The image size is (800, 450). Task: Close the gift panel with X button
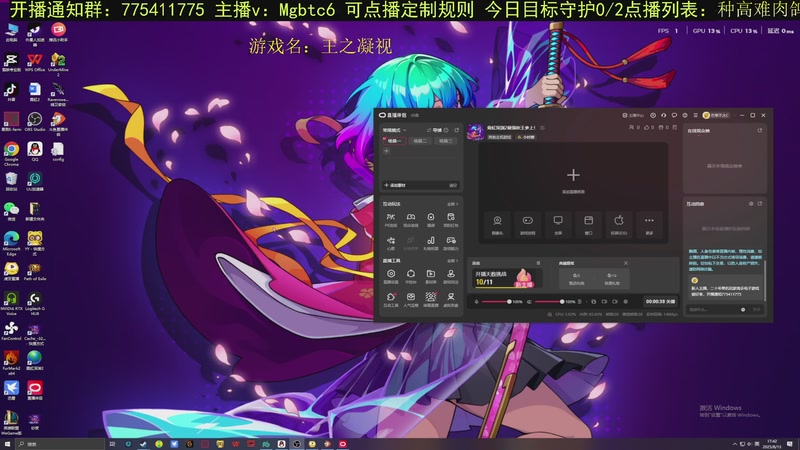[626, 263]
